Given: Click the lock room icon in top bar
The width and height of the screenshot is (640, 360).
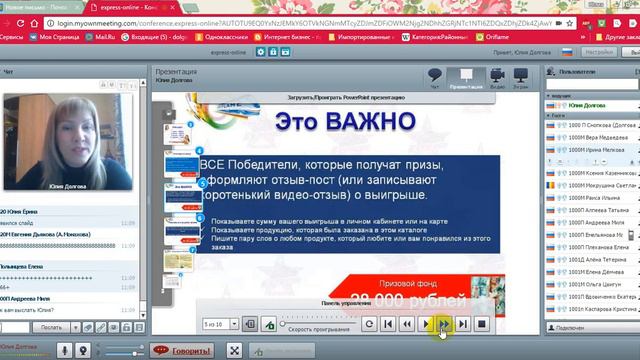Looking at the screenshot, I should tap(273, 52).
